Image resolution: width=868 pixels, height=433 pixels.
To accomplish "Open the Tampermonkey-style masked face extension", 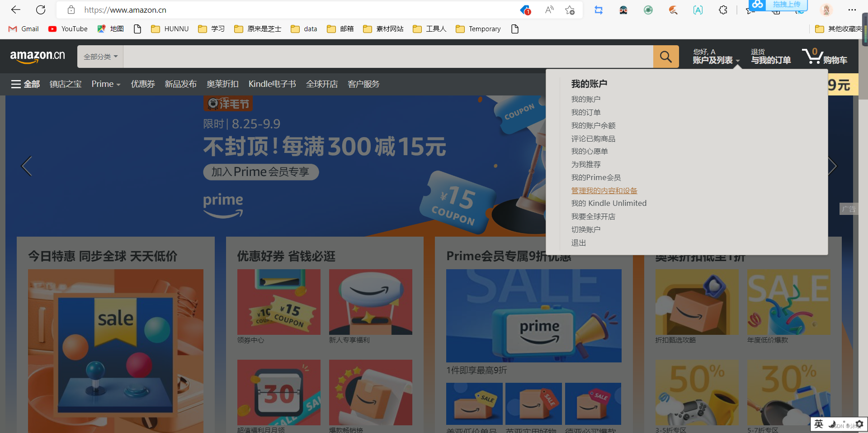I will pyautogui.click(x=623, y=10).
